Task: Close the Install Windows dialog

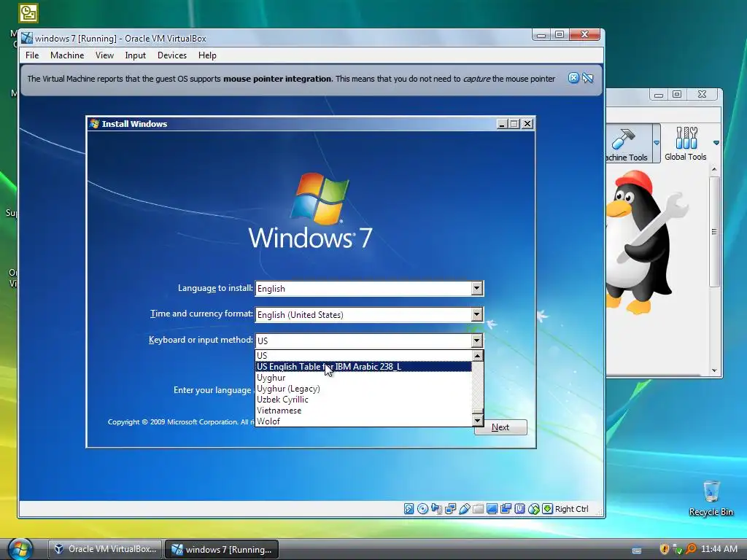Action: [527, 124]
